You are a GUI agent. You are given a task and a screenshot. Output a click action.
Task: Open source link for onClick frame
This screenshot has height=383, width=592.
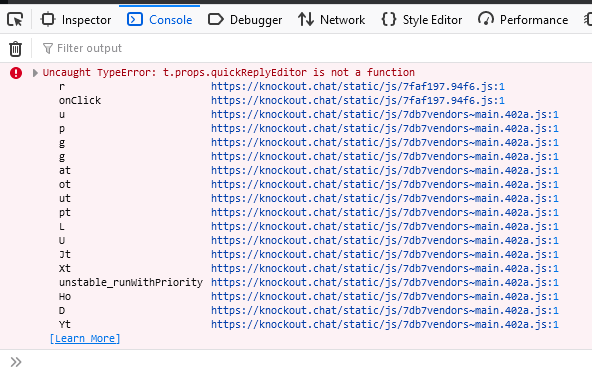[x=358, y=100]
